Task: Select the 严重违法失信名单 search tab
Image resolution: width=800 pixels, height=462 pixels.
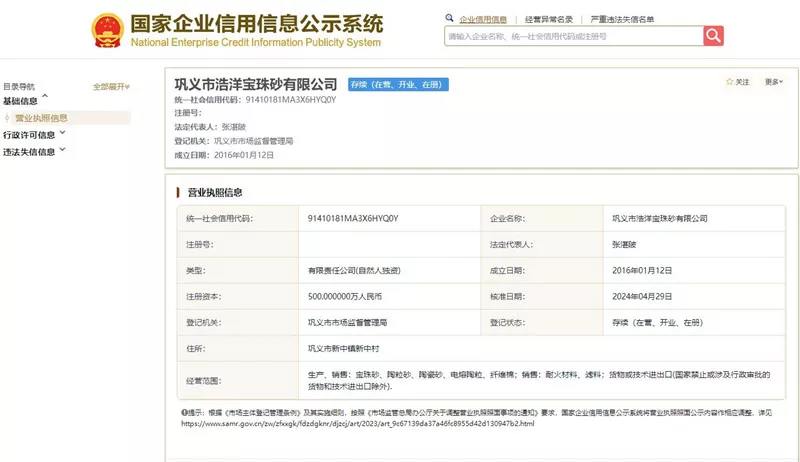Action: coord(622,19)
